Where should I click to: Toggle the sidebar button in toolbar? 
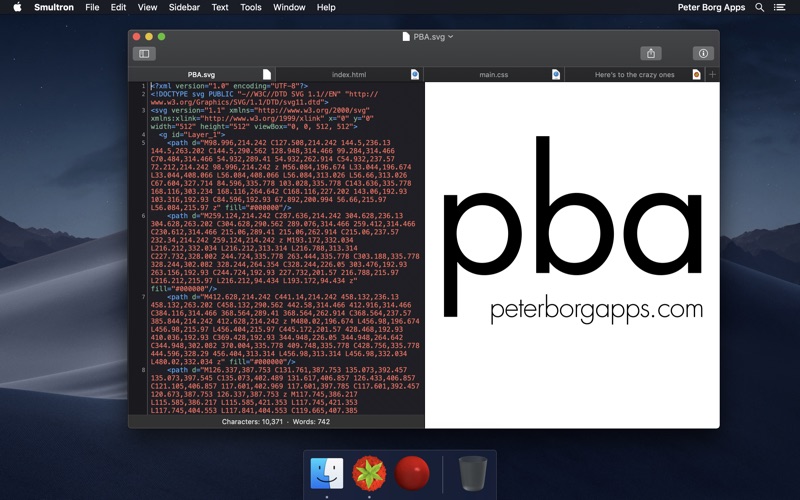(x=144, y=54)
